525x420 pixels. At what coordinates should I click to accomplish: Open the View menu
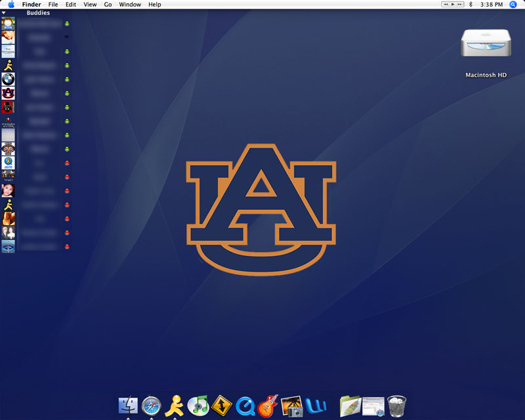tap(90, 5)
